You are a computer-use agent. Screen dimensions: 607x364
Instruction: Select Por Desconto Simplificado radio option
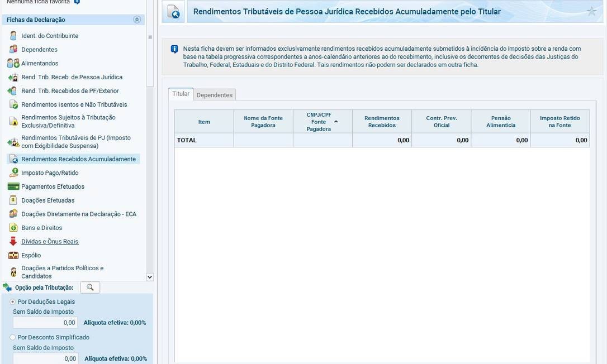[13, 337]
